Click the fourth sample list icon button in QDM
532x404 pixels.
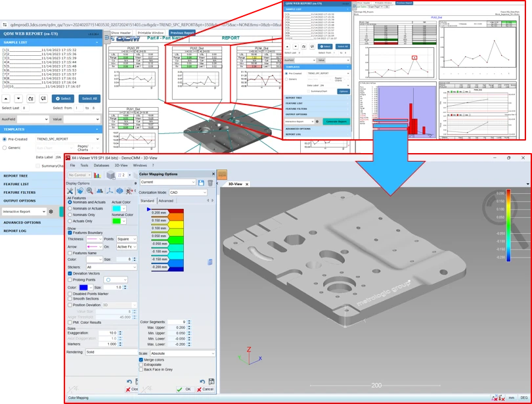43,99
